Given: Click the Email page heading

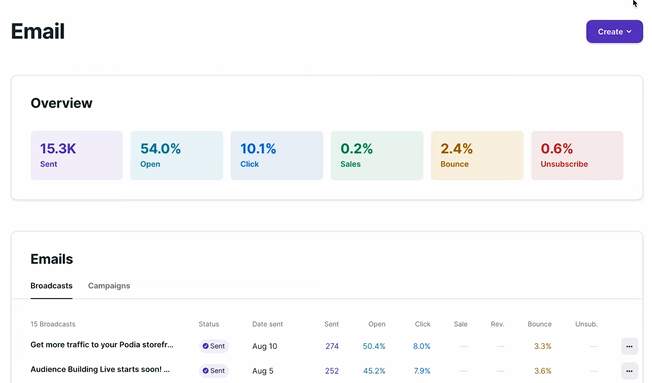Looking at the screenshot, I should point(38,31).
